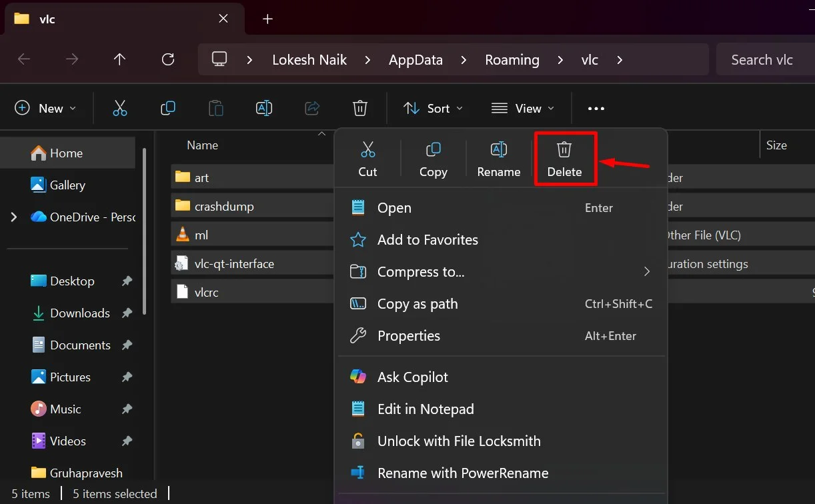
Task: Unpin Music from the sidebar
Action: pyautogui.click(x=127, y=409)
